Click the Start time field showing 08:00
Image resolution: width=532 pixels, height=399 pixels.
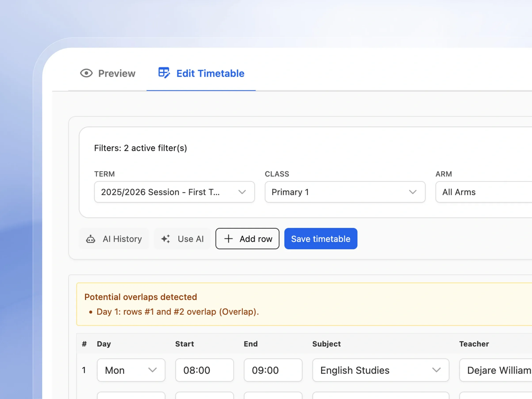pyautogui.click(x=204, y=370)
